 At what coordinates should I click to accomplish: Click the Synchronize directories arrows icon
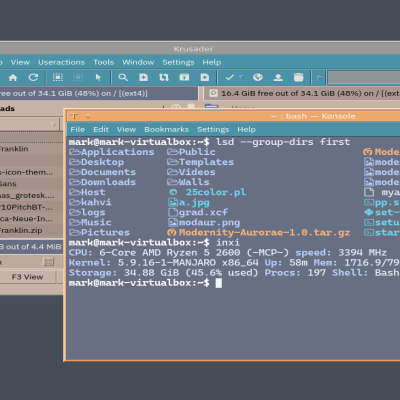pos(164,77)
